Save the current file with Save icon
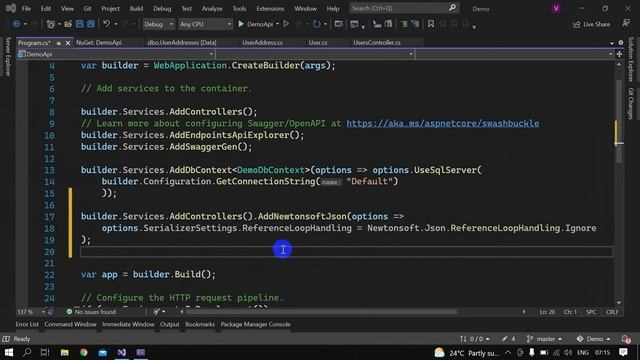The height and width of the screenshot is (360, 640). point(80,24)
